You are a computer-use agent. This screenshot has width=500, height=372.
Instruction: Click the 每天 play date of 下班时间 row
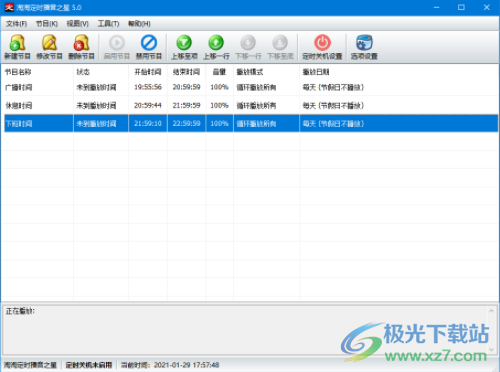333,124
